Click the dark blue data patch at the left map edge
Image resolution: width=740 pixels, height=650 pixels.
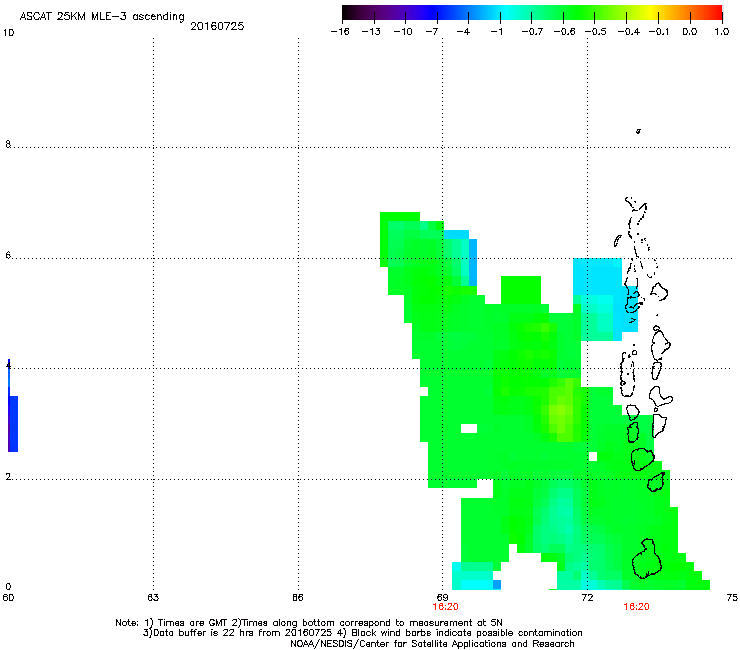click(x=13, y=423)
